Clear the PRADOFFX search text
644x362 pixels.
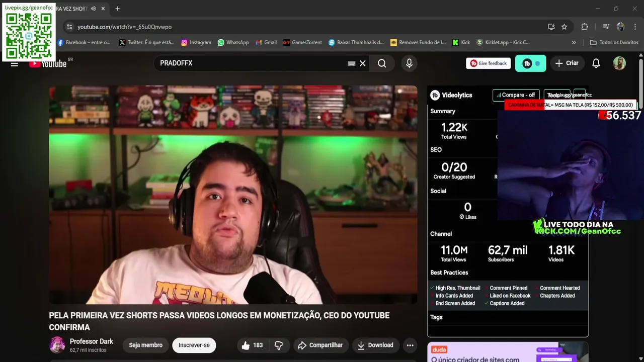(x=362, y=63)
